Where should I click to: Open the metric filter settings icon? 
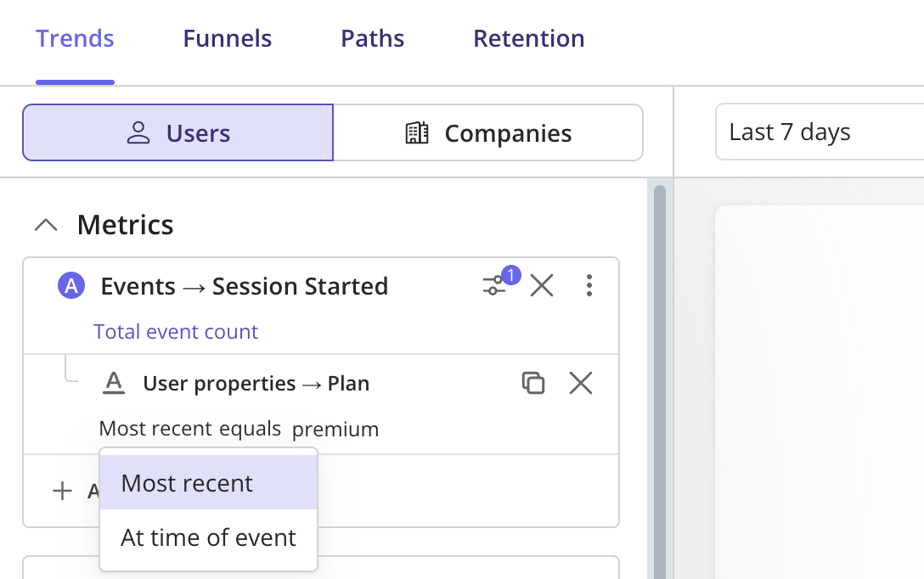(494, 286)
